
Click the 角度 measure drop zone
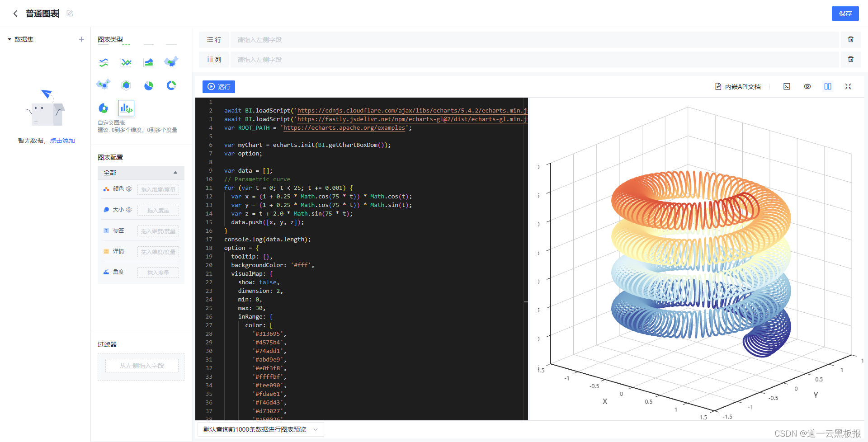[158, 273]
